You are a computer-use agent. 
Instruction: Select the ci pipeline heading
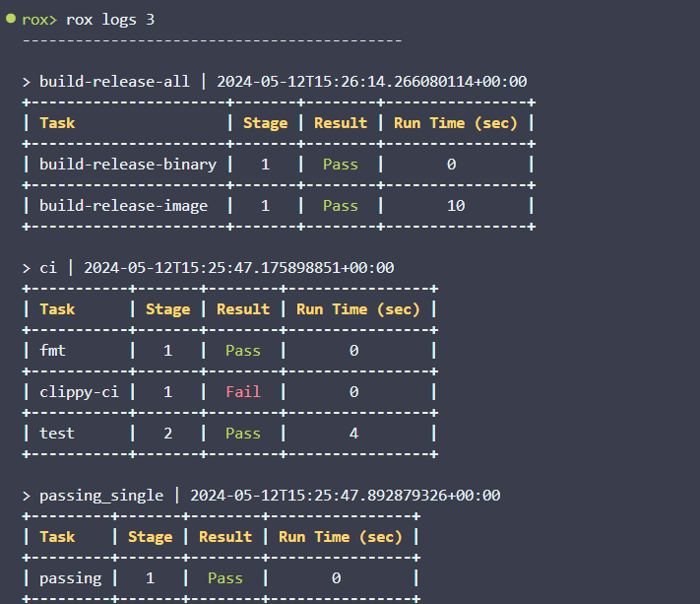48,267
